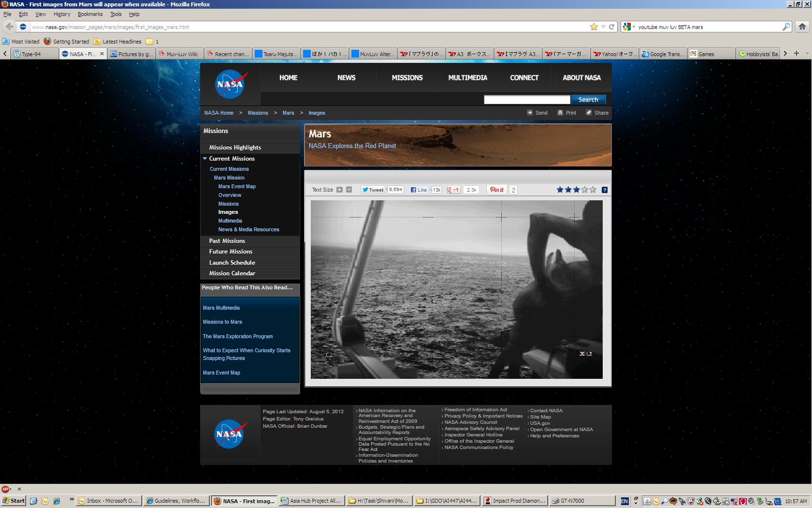Click the Mars banner image header
Viewport: 812px width, 508px height.
[458, 145]
